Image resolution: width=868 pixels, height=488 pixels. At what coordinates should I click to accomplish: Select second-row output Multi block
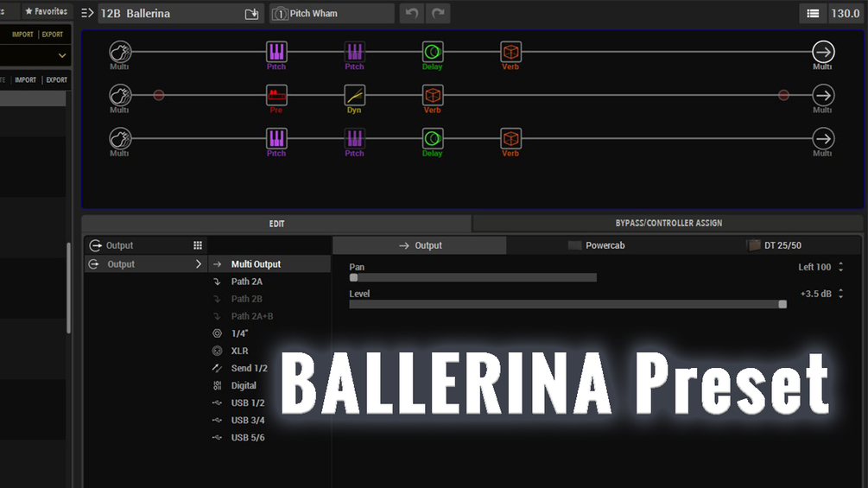[823, 95]
